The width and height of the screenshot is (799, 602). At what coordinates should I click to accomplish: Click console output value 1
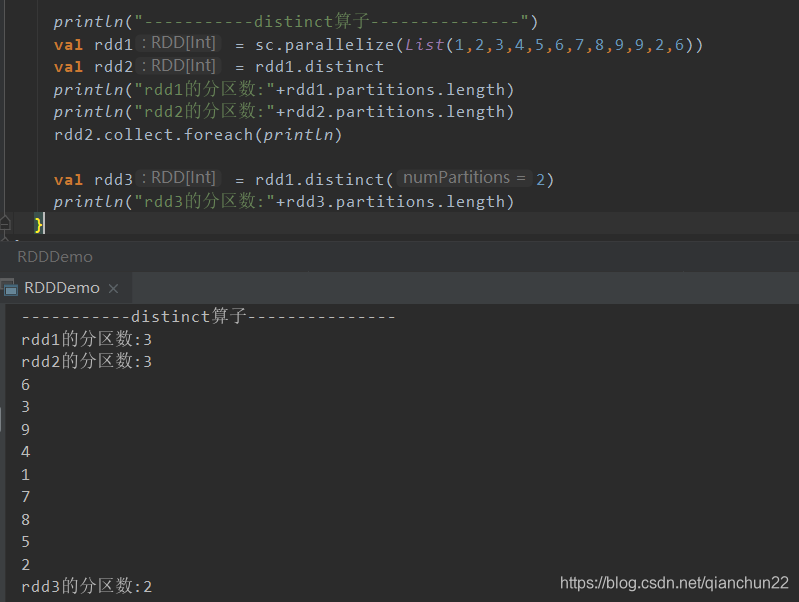pyautogui.click(x=25, y=475)
